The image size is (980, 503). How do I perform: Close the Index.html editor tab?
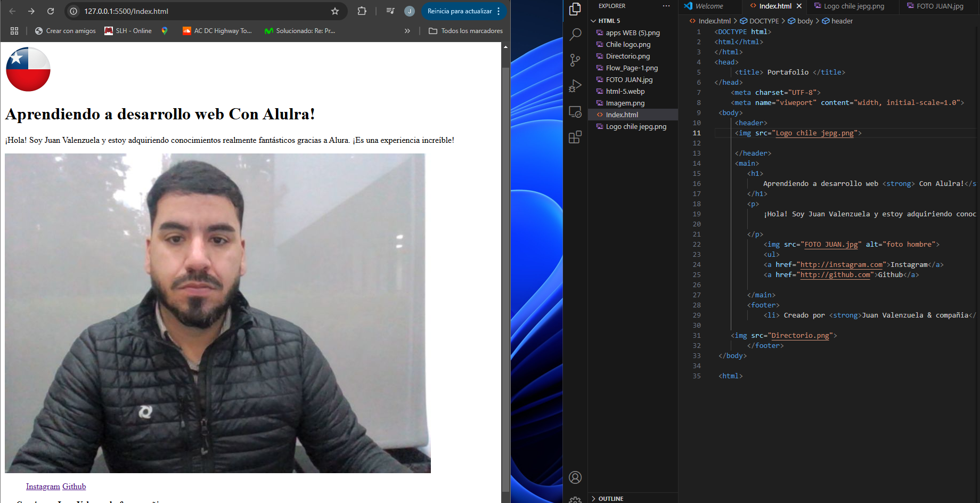click(x=799, y=6)
